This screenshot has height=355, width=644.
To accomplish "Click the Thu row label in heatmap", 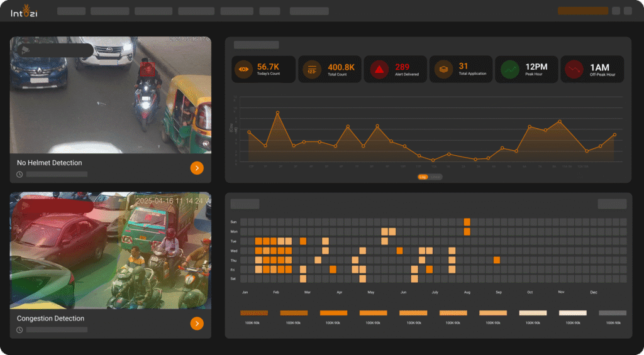I will 233,259.
